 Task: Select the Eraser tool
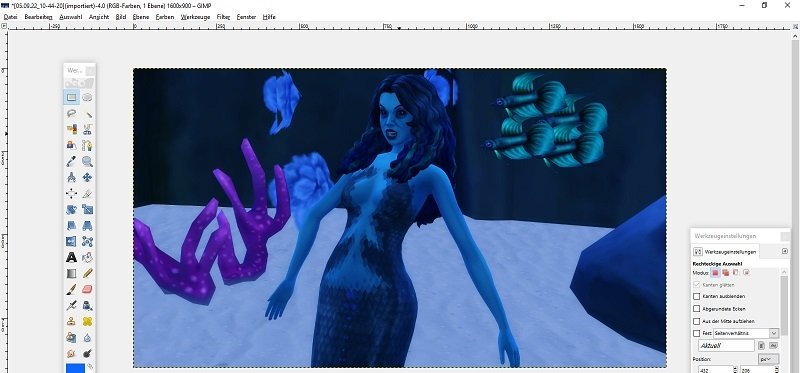[88, 289]
